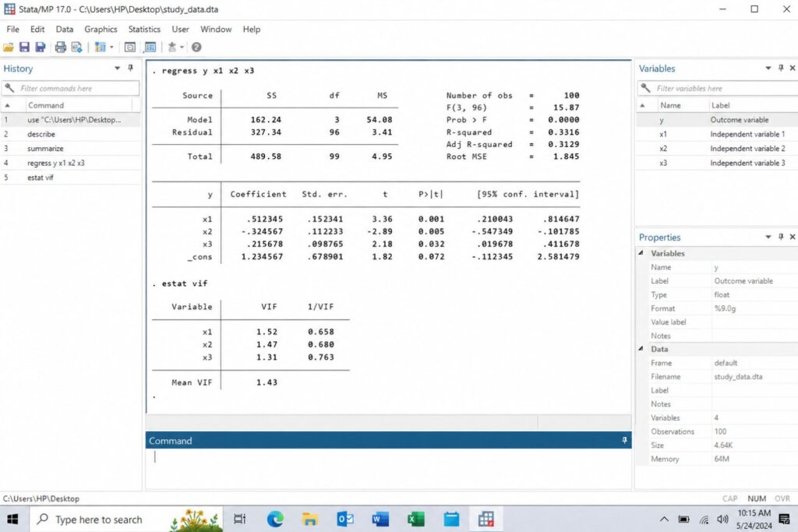Select the summarize history command

(71, 149)
